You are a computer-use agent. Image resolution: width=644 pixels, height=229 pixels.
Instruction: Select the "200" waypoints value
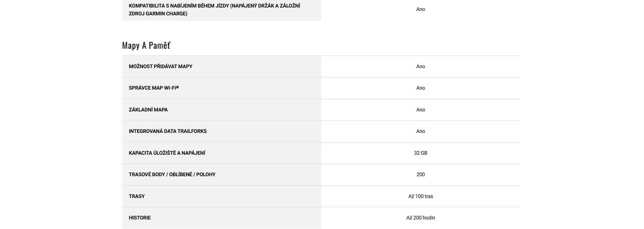click(x=420, y=174)
